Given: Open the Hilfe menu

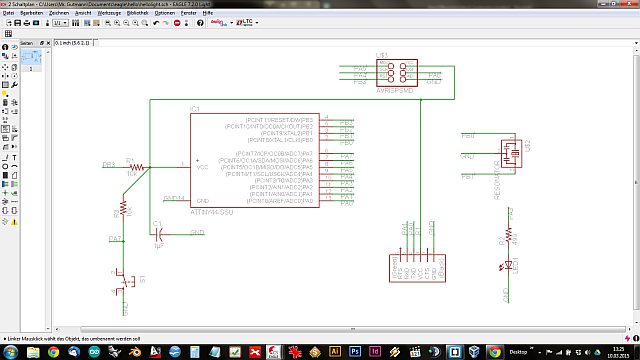Looking at the screenshot, I should point(208,13).
